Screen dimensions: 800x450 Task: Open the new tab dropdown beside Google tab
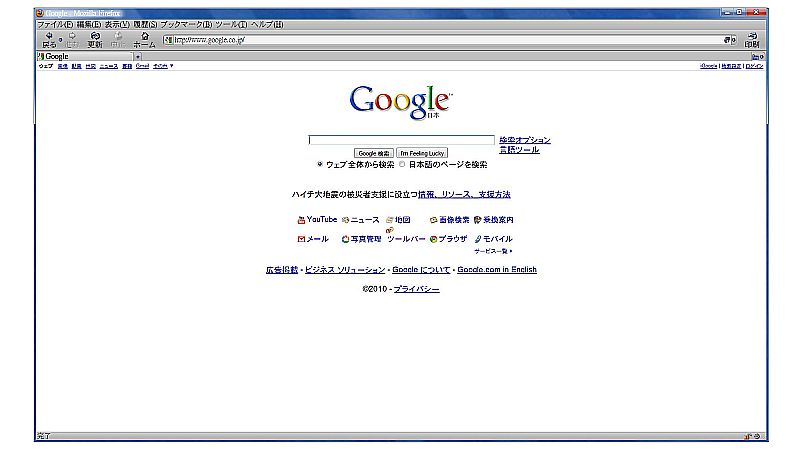[137, 57]
